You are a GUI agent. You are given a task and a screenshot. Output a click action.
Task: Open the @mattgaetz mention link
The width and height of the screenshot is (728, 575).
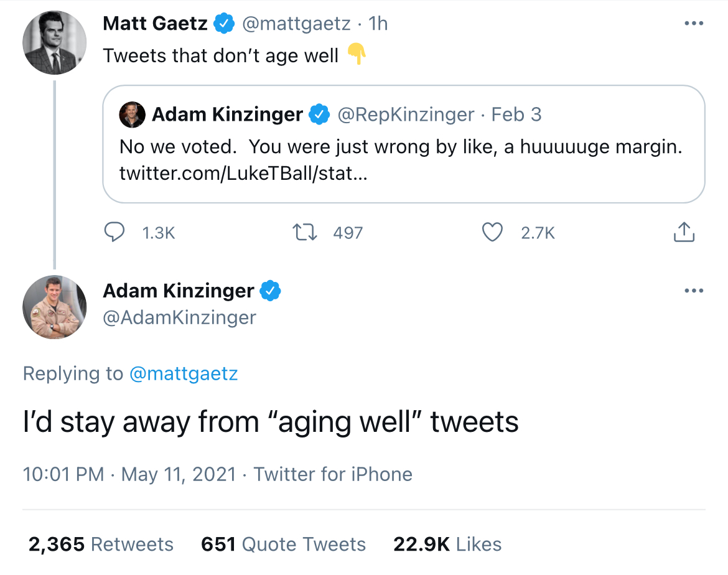point(185,373)
